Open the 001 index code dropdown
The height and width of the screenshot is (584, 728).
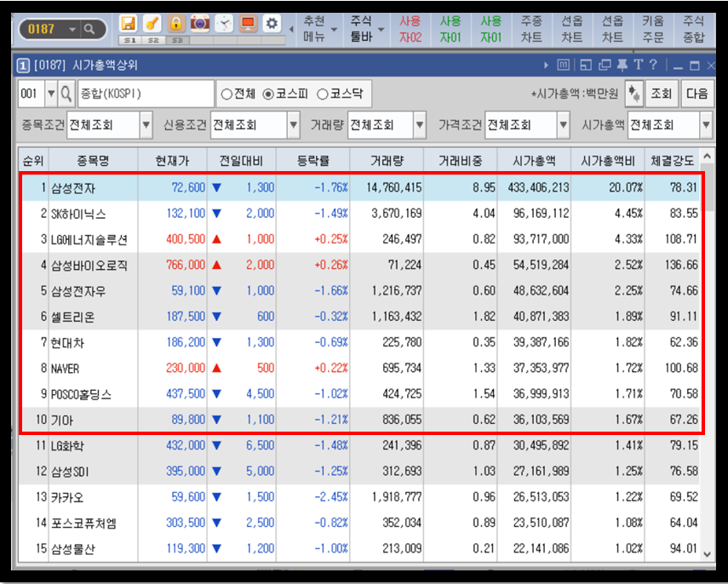tap(51, 94)
